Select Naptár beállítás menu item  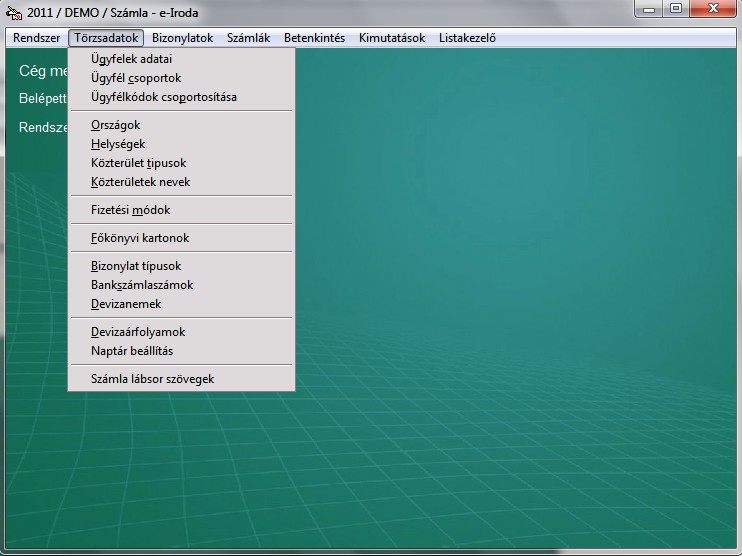pos(132,351)
